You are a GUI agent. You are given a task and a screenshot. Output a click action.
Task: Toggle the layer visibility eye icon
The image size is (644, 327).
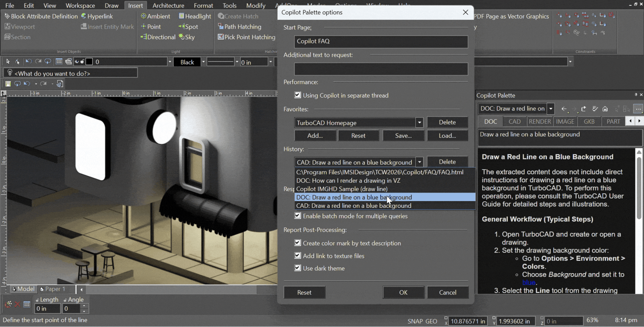[77, 62]
